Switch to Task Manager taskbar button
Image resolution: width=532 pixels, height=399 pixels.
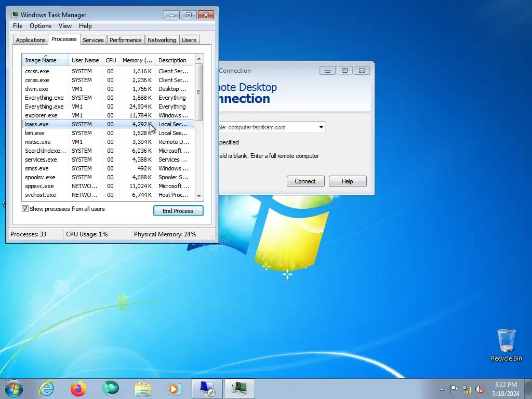pos(239,389)
